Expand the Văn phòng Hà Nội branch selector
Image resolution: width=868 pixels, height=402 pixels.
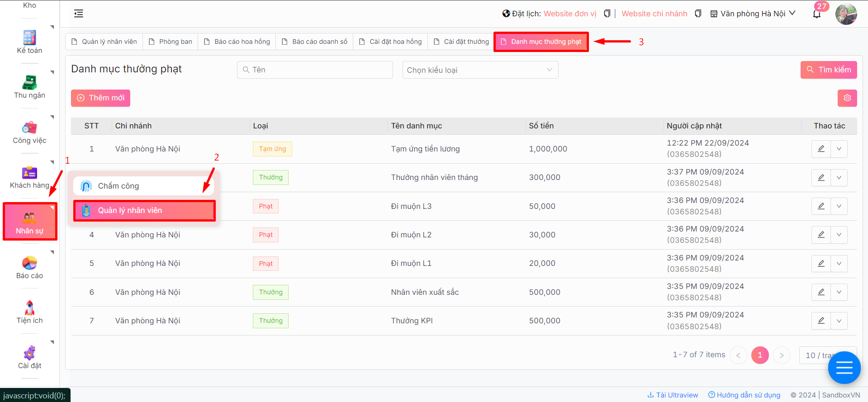click(753, 14)
